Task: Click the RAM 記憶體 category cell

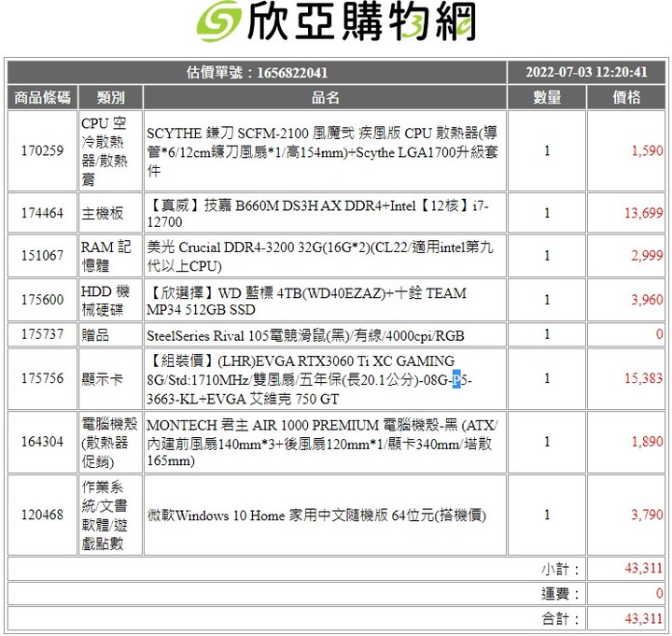Action: [110, 256]
